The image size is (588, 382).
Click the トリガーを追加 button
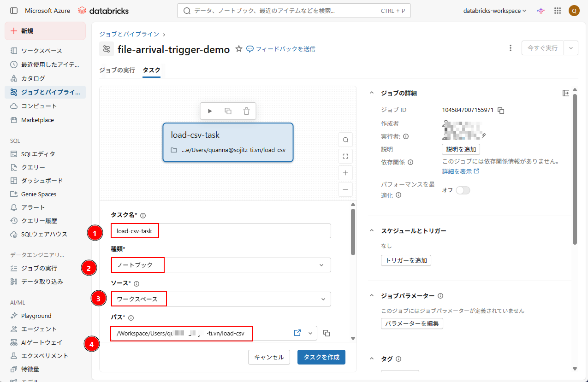pos(406,260)
